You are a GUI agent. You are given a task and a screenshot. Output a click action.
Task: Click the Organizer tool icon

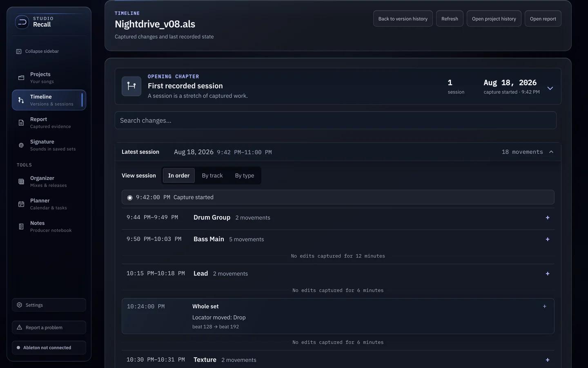[x=21, y=182]
